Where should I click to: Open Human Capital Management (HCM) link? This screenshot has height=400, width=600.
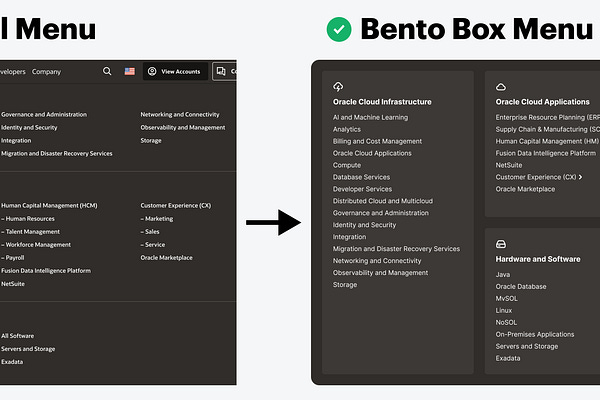[x=49, y=205]
